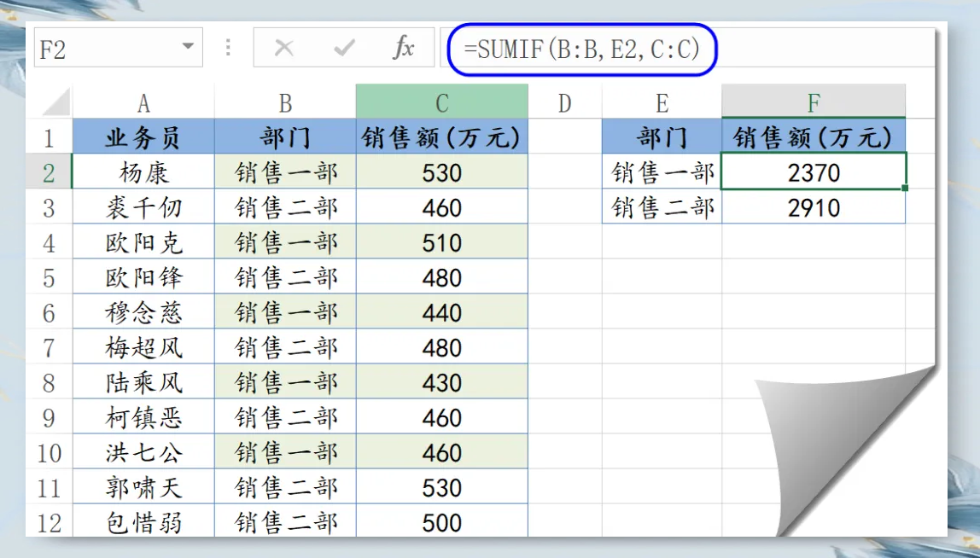This screenshot has width=980, height=558.
Task: Select the result cell showing 2370
Action: (814, 171)
